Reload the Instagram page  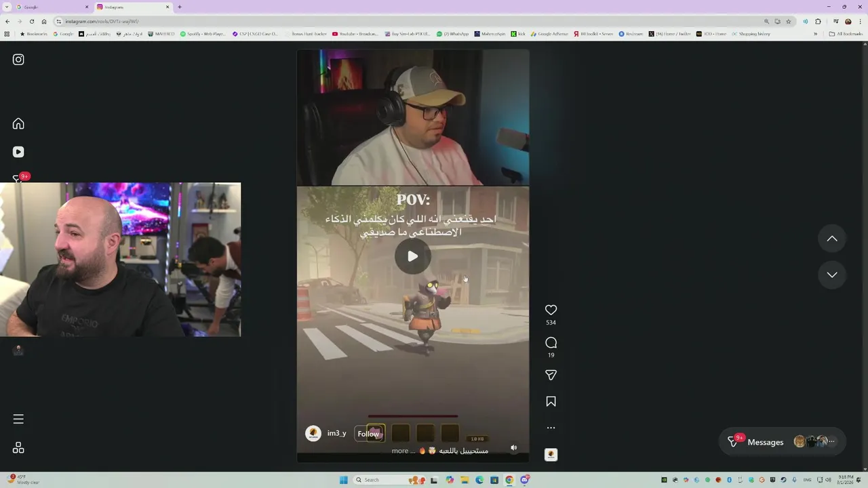coord(31,21)
